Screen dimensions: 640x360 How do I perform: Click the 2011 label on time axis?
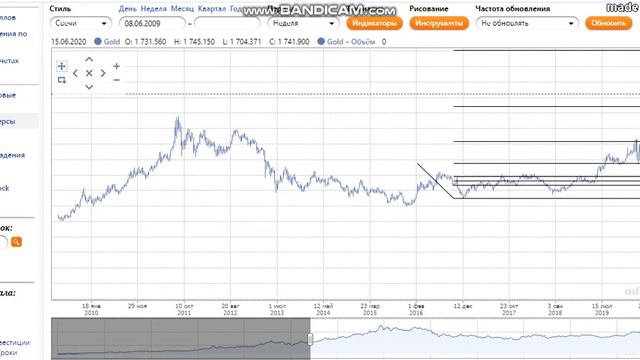184,313
